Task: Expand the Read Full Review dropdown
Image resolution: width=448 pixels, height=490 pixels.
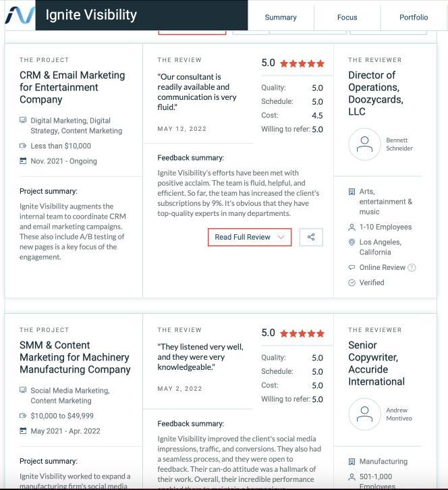Action: coord(250,237)
